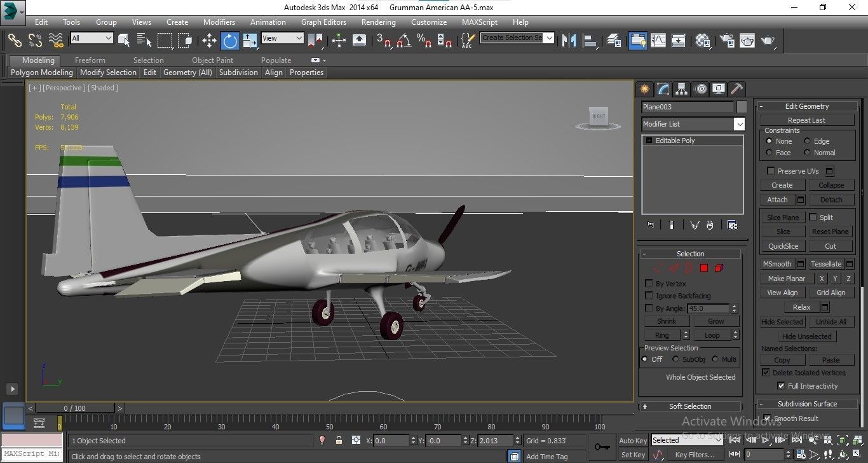868x463 pixels.
Task: Click the Select and Link tool
Action: click(15, 40)
